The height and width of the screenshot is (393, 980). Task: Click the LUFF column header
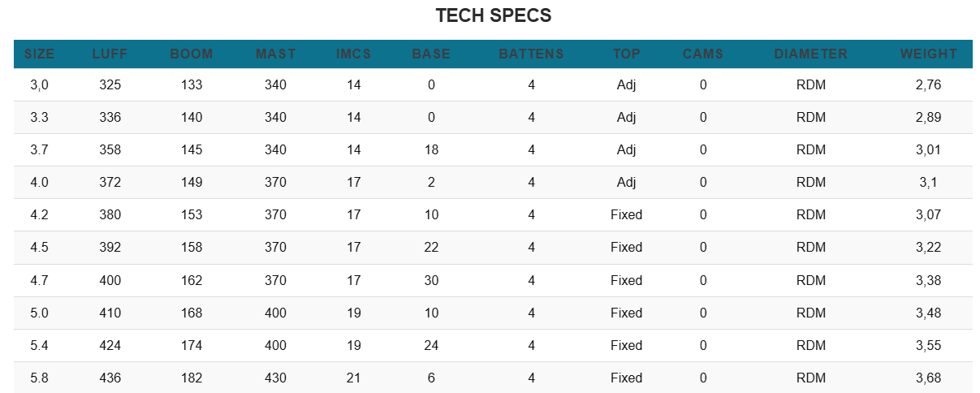pyautogui.click(x=110, y=54)
